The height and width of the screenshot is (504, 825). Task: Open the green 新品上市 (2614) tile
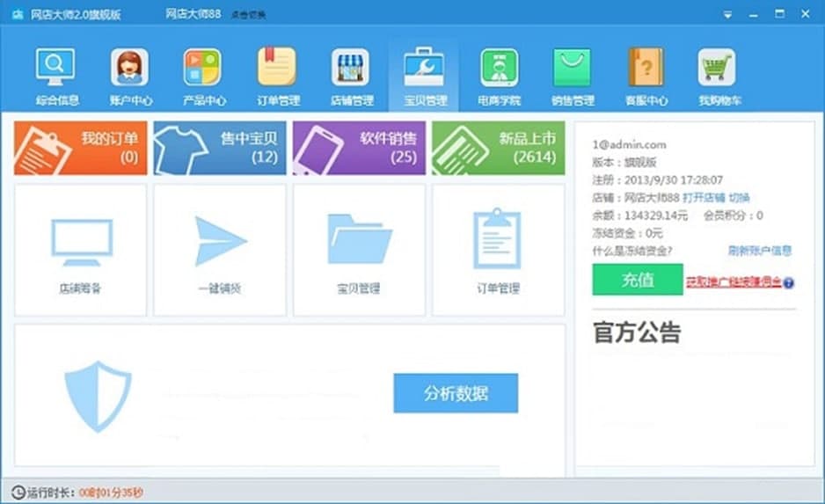coord(499,148)
